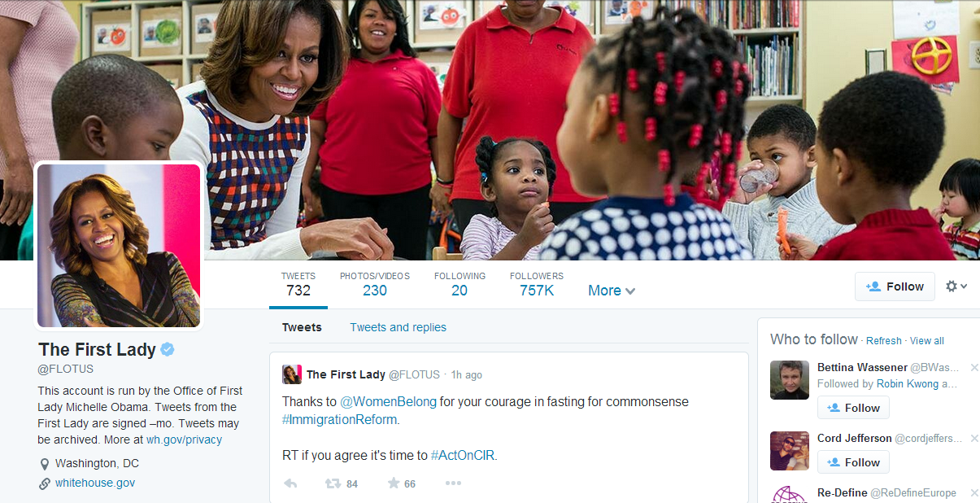980x503 pixels.
Task: Open the gear settings menu next to Follow
Action: click(956, 286)
